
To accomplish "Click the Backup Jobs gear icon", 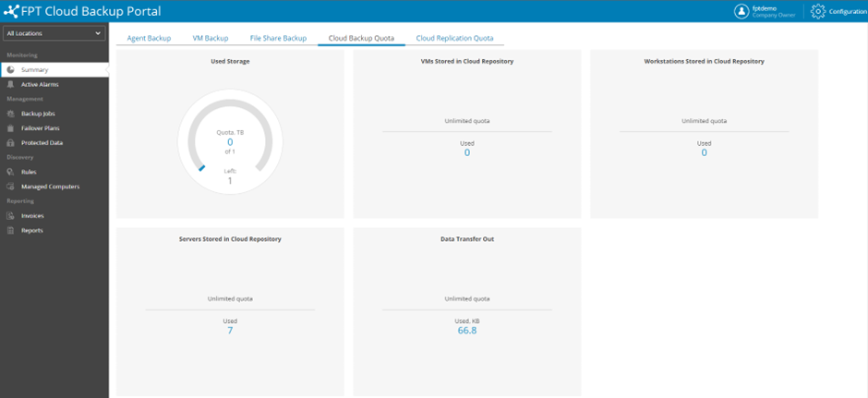I will pyautogui.click(x=11, y=114).
